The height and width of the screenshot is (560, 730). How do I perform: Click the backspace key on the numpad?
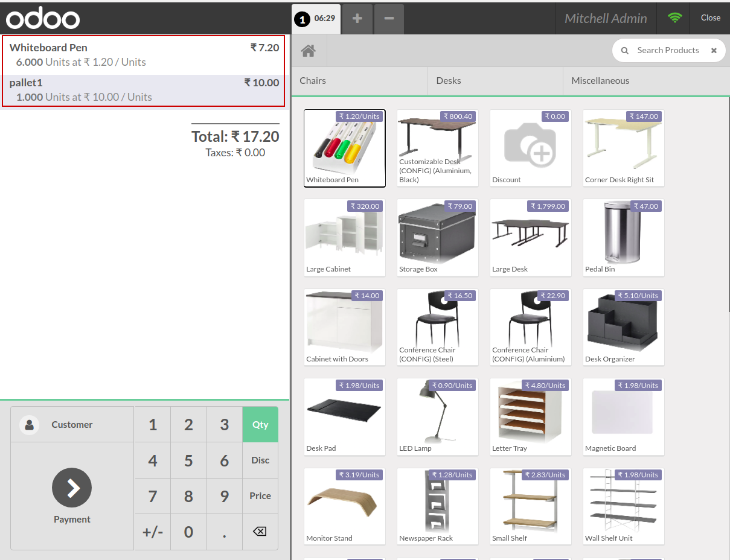tap(260, 532)
